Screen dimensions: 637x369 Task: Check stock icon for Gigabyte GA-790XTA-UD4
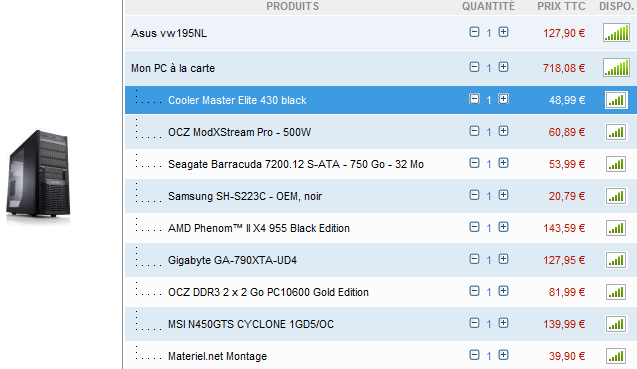click(616, 260)
